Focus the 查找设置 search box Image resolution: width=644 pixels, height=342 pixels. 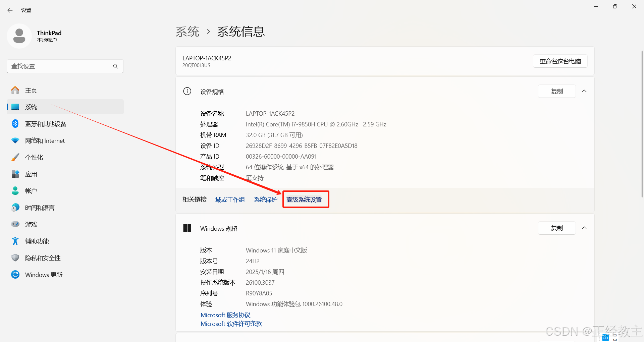click(x=65, y=66)
